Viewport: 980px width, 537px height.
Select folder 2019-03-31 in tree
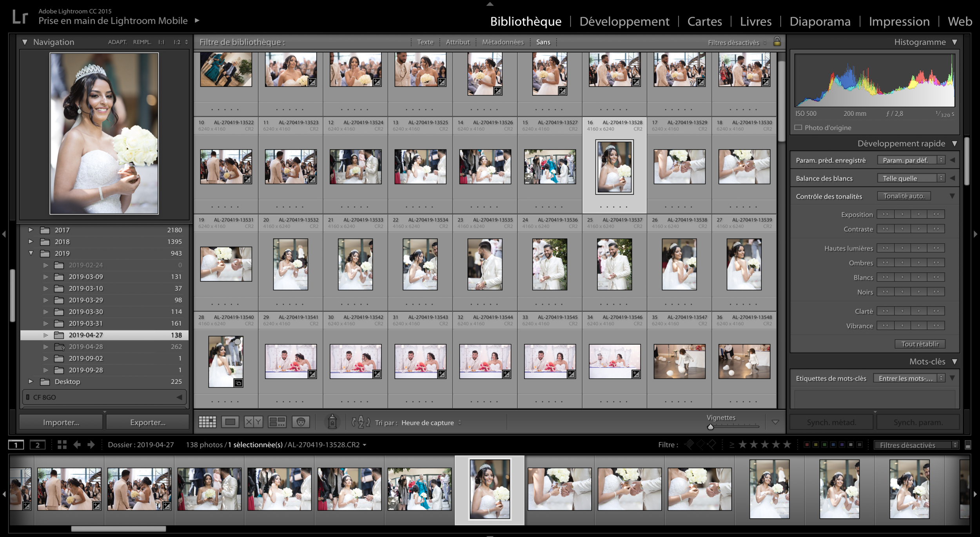86,323
